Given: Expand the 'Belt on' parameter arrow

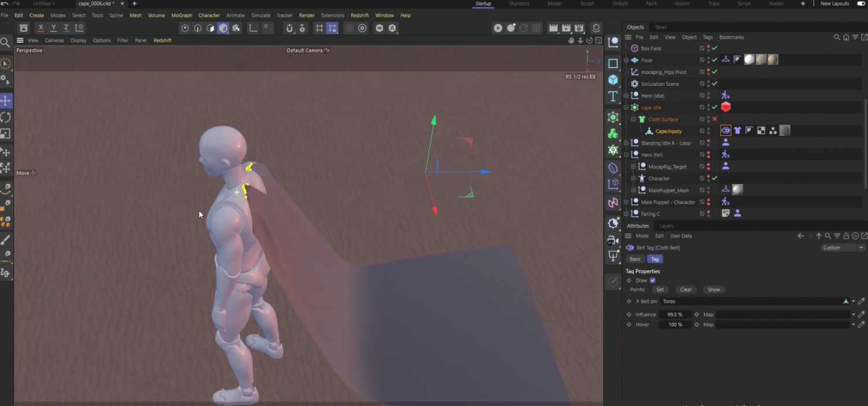Looking at the screenshot, I should coord(638,301).
